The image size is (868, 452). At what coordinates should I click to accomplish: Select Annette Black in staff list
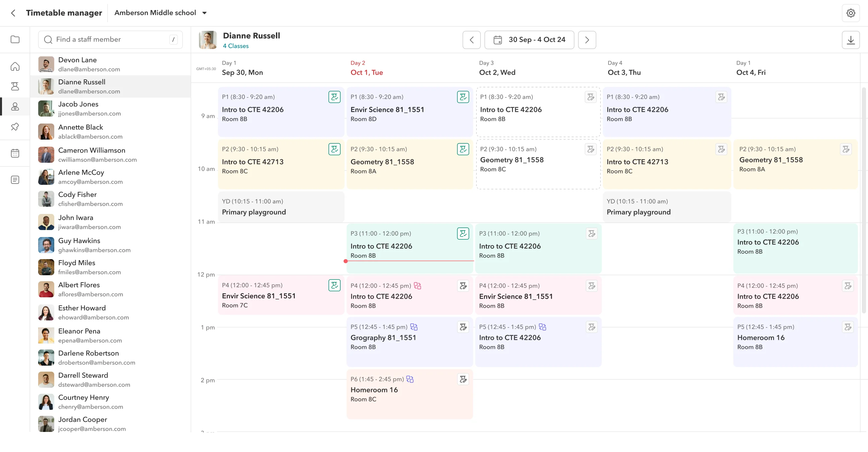tap(110, 132)
